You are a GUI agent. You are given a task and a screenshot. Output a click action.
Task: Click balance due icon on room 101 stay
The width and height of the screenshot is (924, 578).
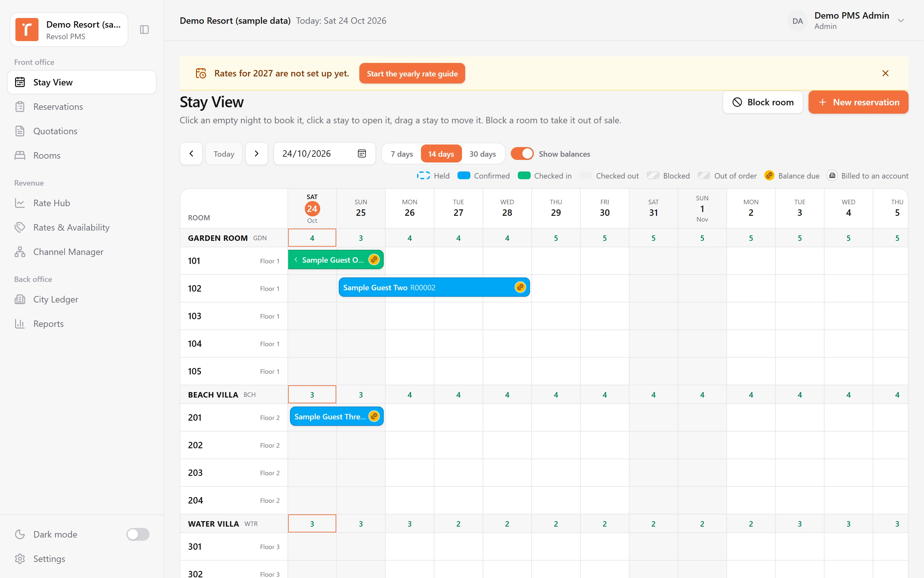[x=374, y=259]
